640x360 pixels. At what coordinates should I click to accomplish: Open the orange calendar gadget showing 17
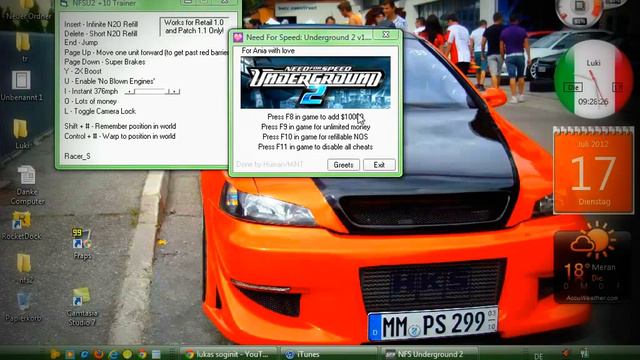(594, 170)
